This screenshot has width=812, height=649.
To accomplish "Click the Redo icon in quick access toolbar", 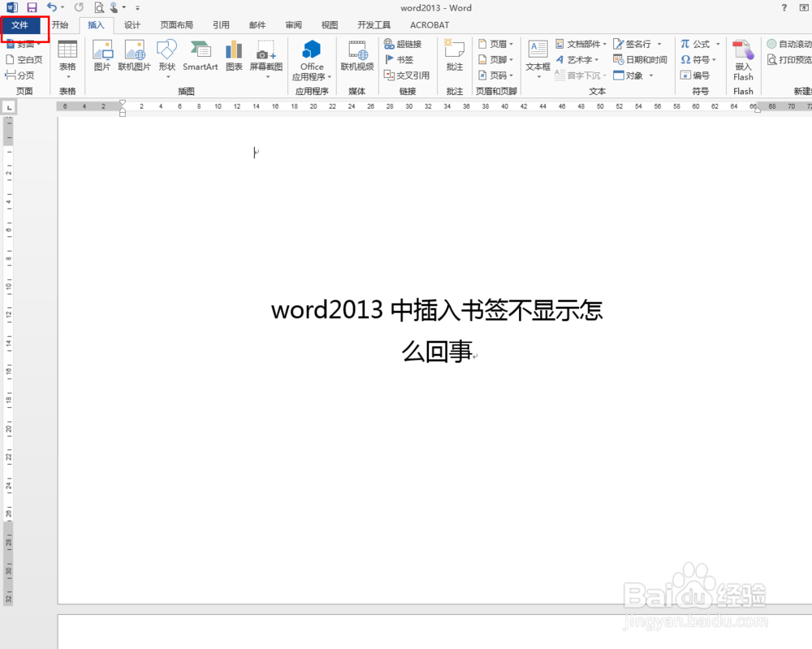I will pos(79,7).
